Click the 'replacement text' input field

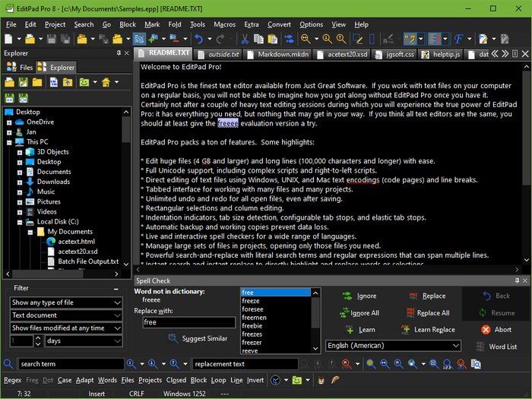pos(245,364)
